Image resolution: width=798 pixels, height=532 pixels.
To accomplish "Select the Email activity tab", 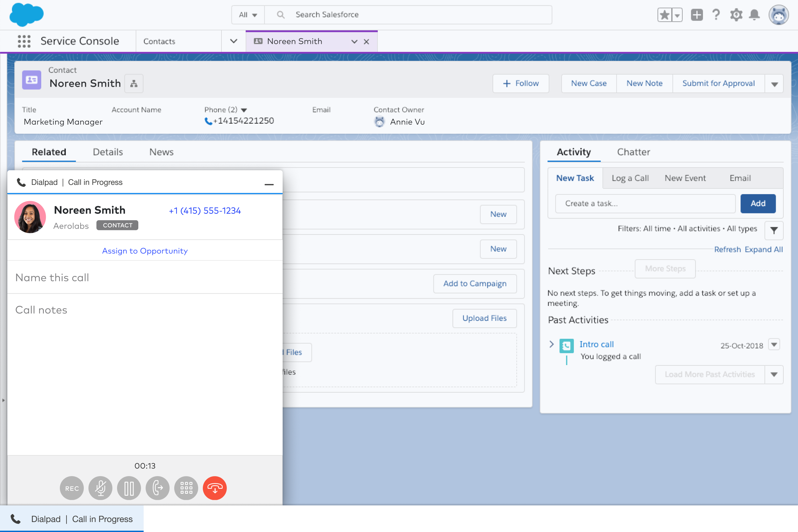I will pyautogui.click(x=740, y=178).
